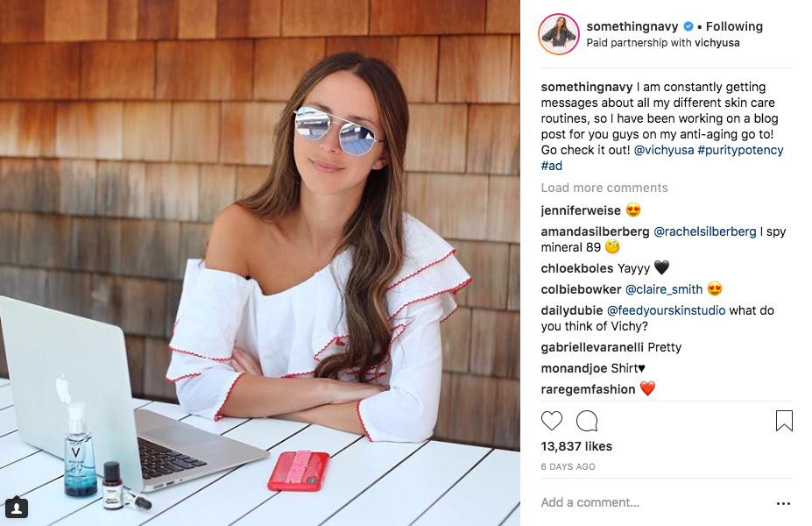This screenshot has width=812, height=526.
Task: Open the #puritypotency hashtag
Action: pyautogui.click(x=740, y=150)
